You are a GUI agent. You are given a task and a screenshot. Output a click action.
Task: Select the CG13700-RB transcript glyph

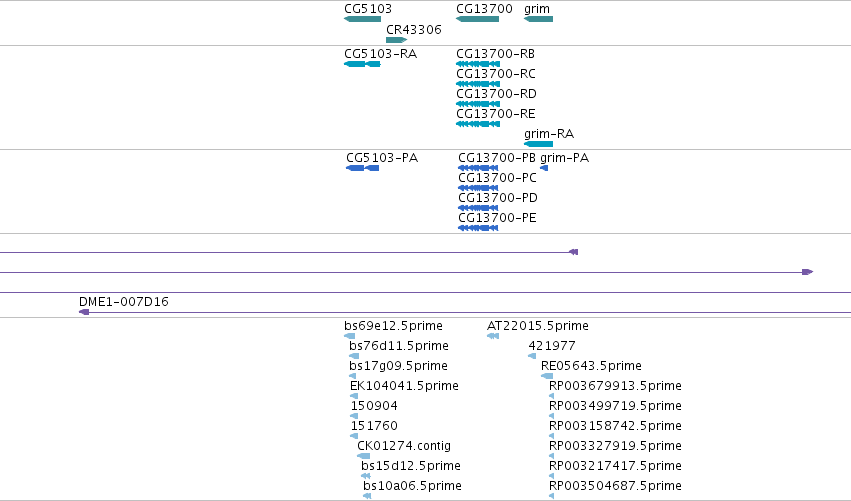click(478, 64)
